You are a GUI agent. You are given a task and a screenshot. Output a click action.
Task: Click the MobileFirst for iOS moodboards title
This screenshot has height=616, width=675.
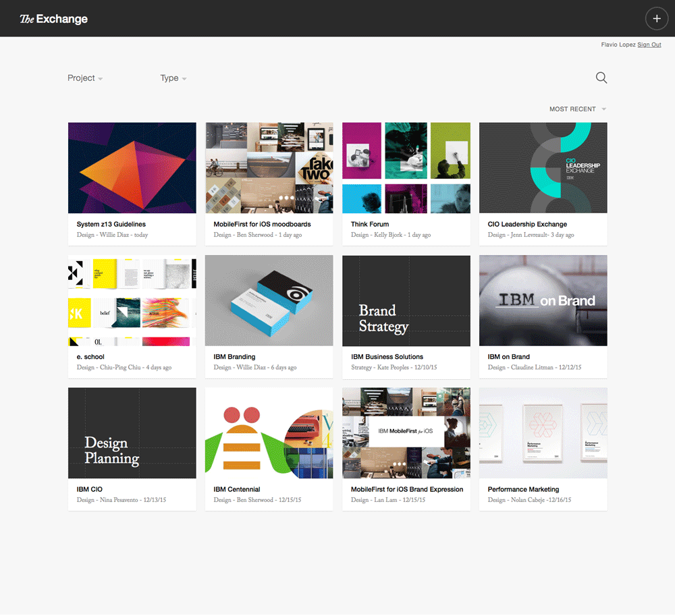click(x=262, y=224)
